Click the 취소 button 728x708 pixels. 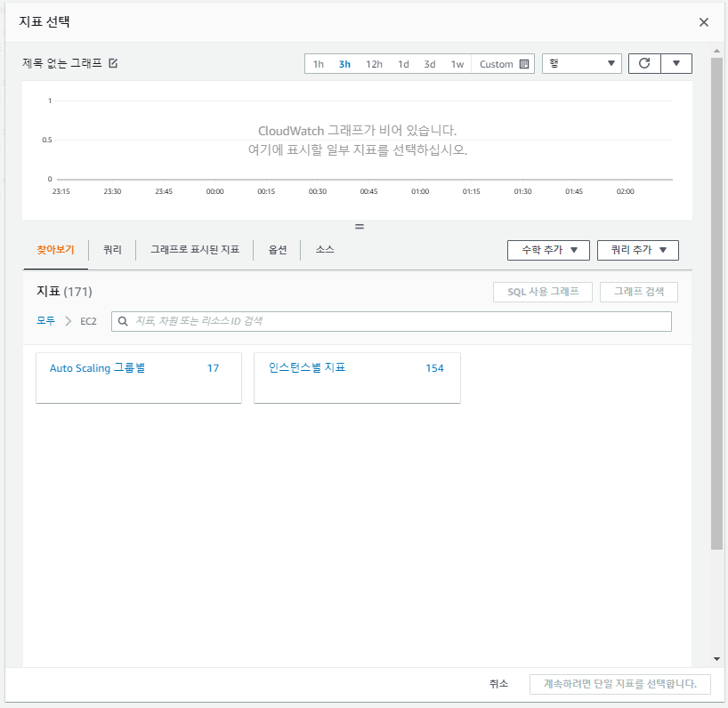498,684
